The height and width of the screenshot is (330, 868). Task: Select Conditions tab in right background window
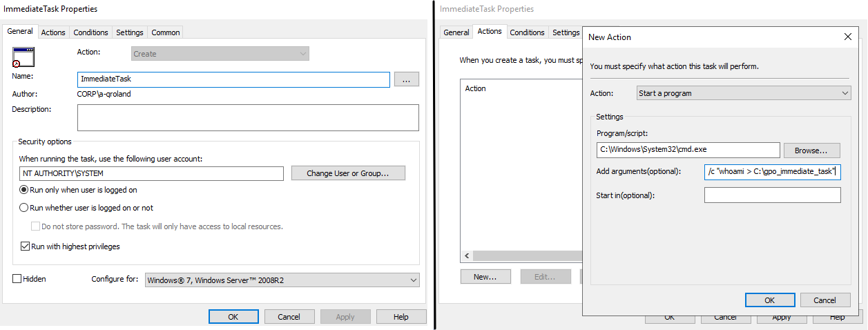pyautogui.click(x=527, y=32)
